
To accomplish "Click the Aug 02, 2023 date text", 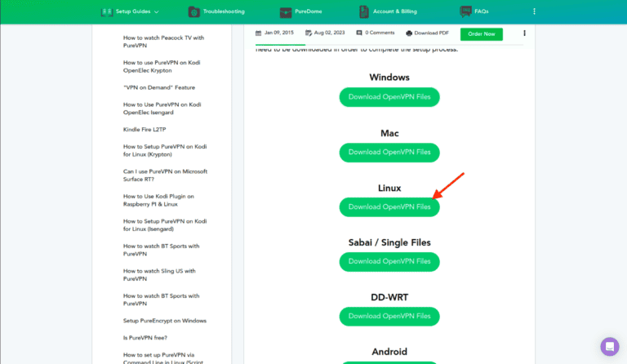I will [329, 33].
